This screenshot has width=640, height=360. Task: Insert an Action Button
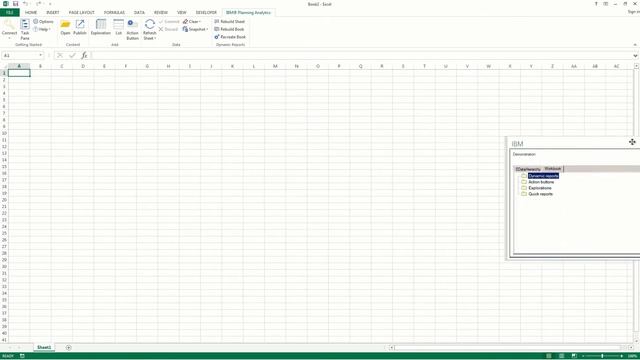click(x=132, y=29)
